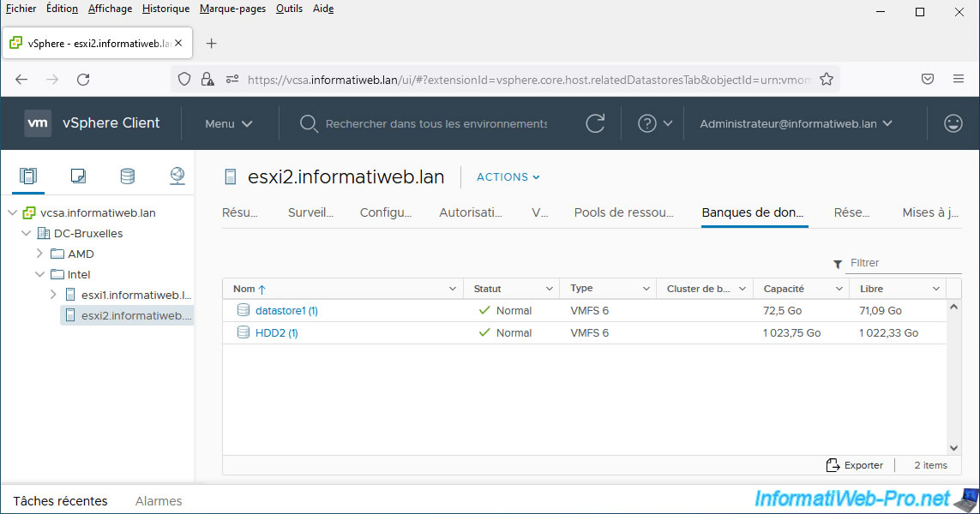Bookmark this page with the star icon
980x514 pixels.
point(826,80)
